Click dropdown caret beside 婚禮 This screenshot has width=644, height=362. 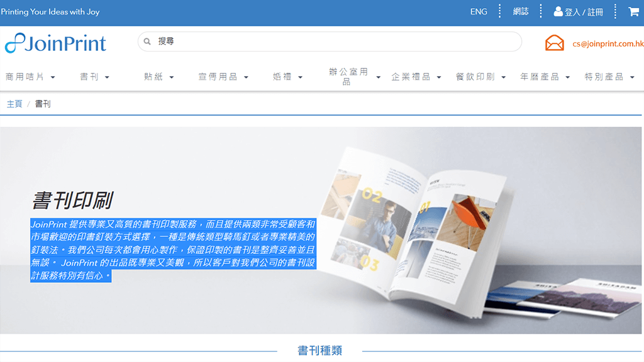(x=300, y=77)
